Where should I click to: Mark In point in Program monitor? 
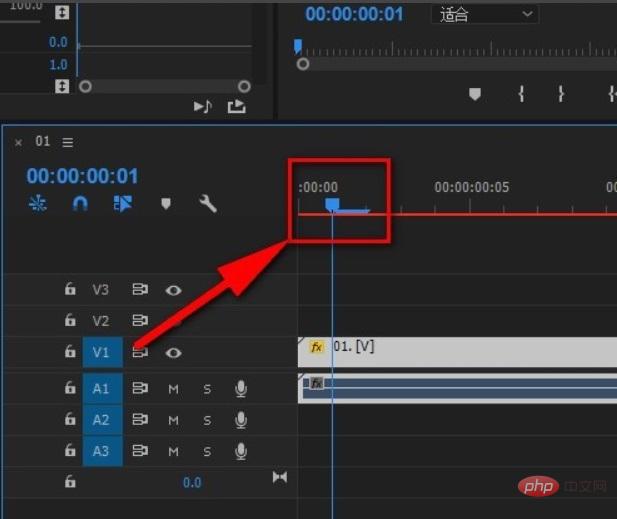pyautogui.click(x=521, y=94)
